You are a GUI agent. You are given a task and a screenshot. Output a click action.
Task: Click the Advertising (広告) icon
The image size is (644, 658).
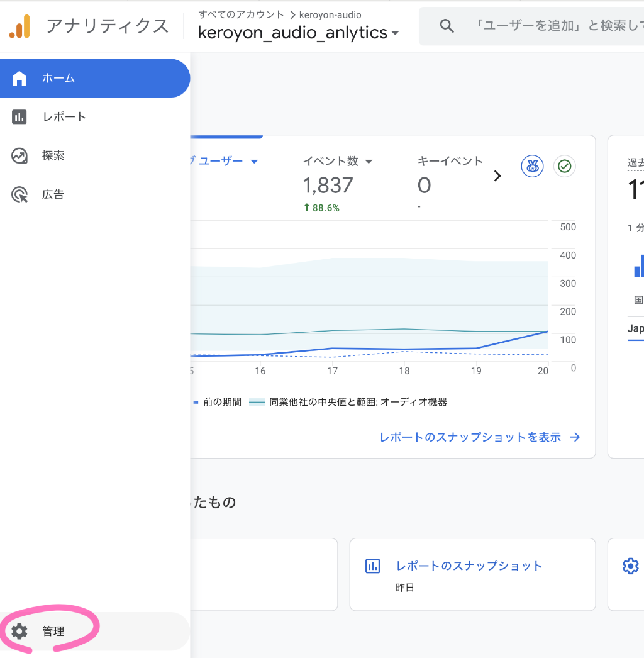tap(19, 195)
